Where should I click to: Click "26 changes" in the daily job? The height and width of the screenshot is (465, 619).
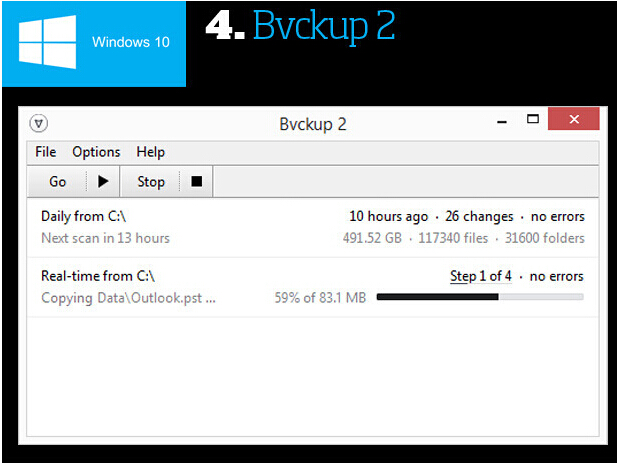[479, 216]
